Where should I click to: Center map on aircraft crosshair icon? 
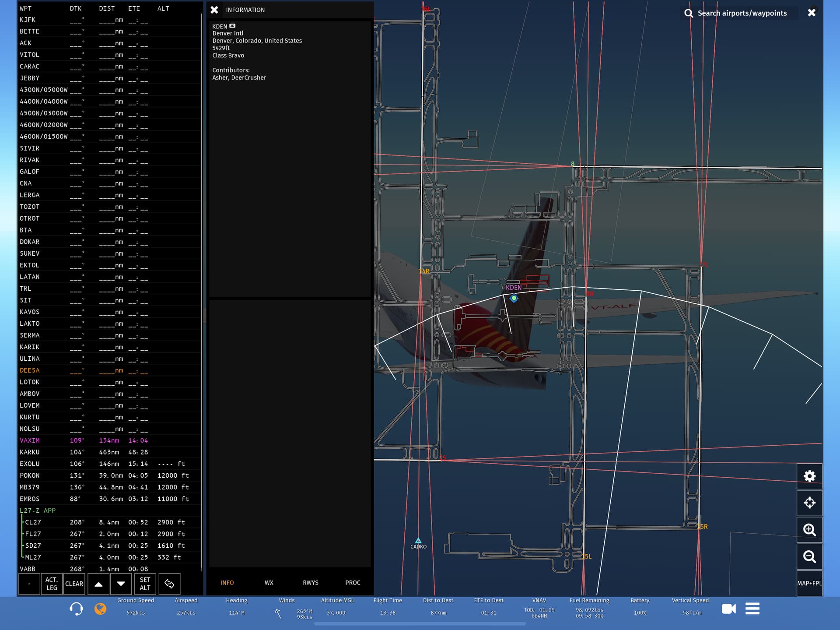coord(809,503)
